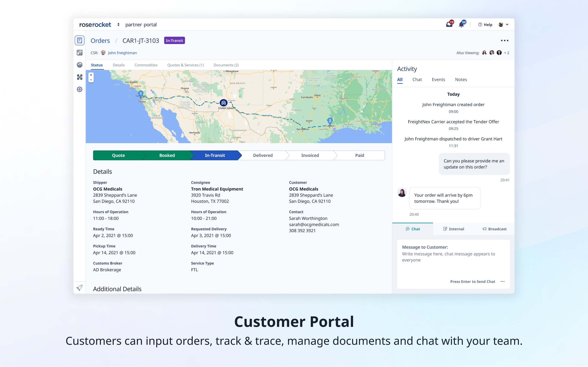Image resolution: width=588 pixels, height=367 pixels.
Task: Open the Orders sidebar icon
Action: click(x=79, y=40)
